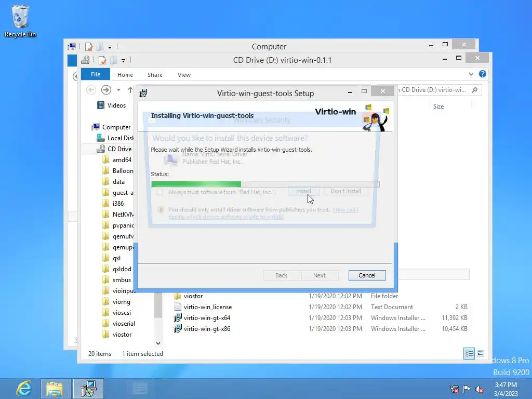Open Action Center flag tray icon
Image resolution: width=532 pixels, height=399 pixels.
pos(467,389)
